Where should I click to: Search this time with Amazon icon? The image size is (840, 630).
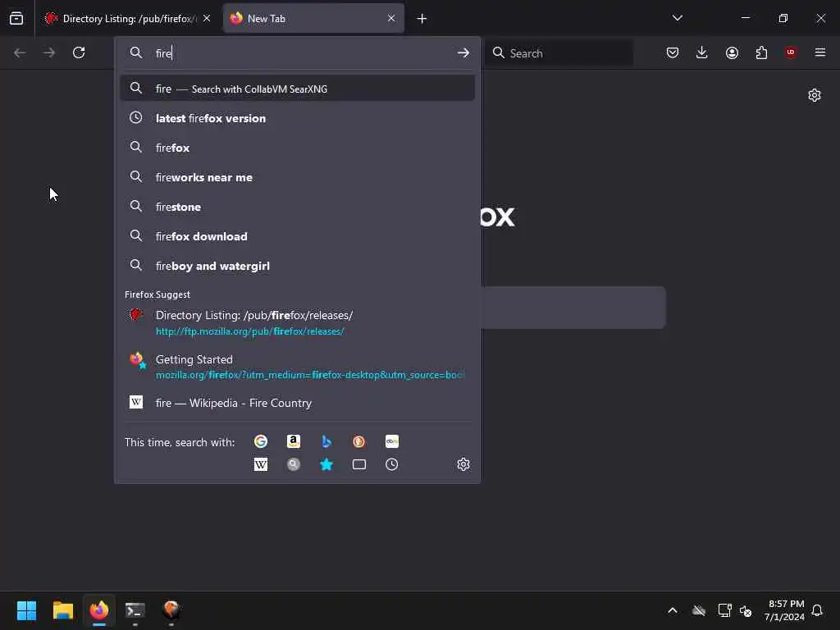tap(294, 441)
